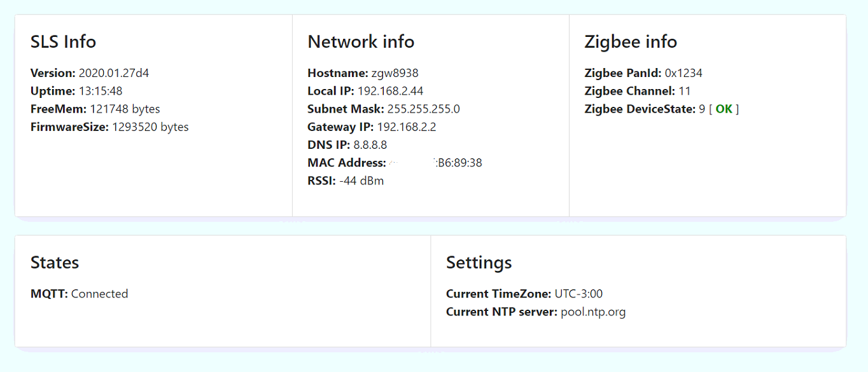
Task: Click the green OK DeviceState indicator
Action: coord(724,109)
